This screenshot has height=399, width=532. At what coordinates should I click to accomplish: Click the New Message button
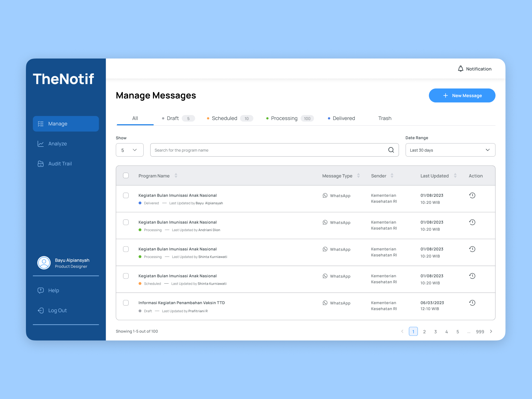(x=462, y=95)
